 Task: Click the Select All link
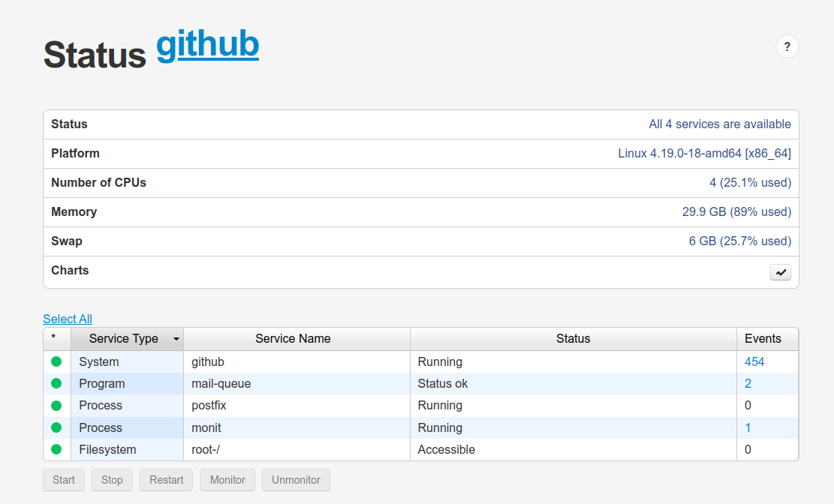68,319
